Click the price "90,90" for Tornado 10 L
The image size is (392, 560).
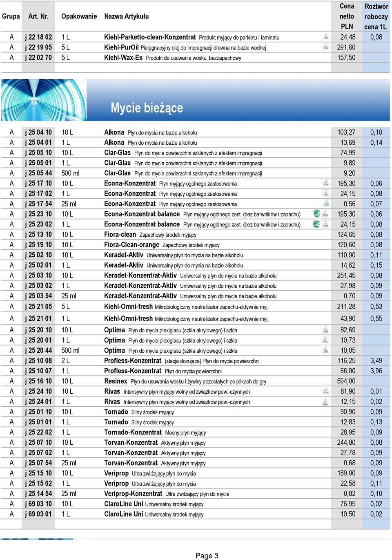pyautogui.click(x=348, y=412)
